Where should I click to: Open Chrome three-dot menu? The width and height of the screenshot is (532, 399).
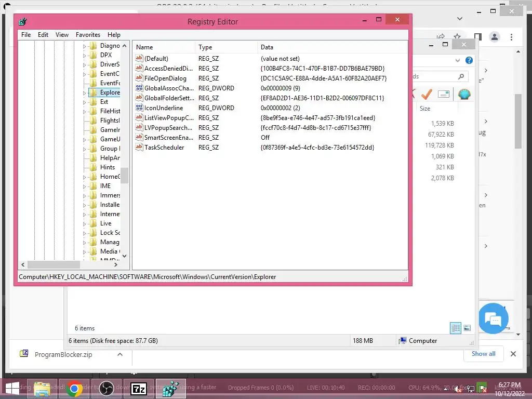tap(511, 37)
